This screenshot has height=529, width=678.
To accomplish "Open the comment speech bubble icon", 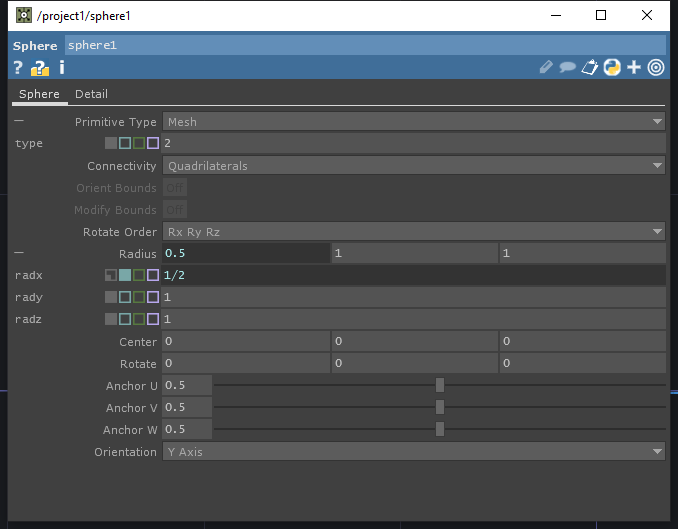I will click(567, 68).
